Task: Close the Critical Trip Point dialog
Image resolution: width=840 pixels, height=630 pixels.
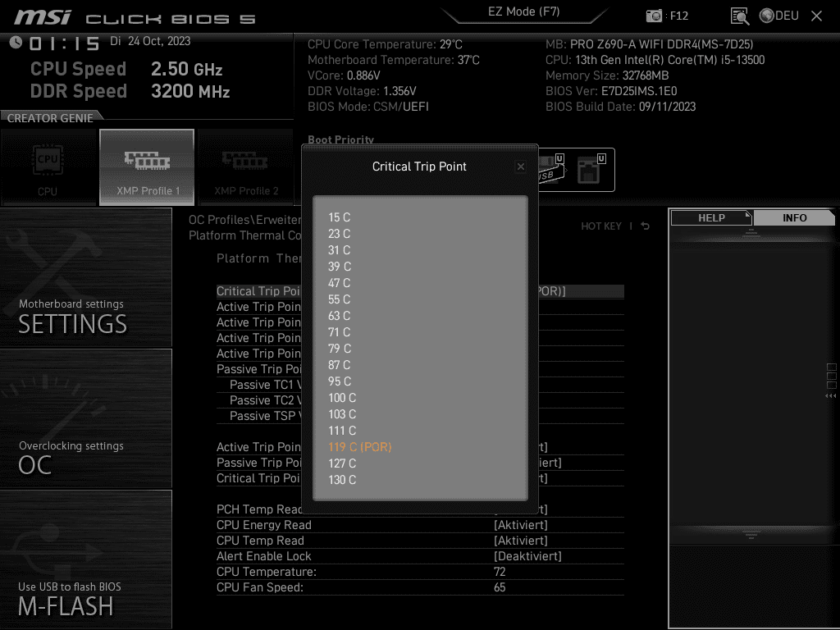Action: [x=520, y=167]
